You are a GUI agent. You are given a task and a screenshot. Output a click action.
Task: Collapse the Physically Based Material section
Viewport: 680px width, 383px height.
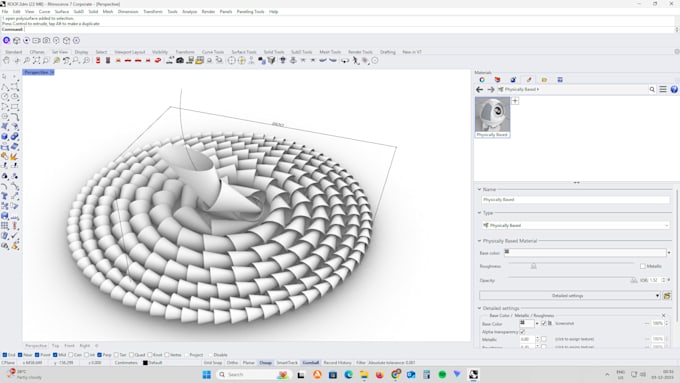click(479, 241)
